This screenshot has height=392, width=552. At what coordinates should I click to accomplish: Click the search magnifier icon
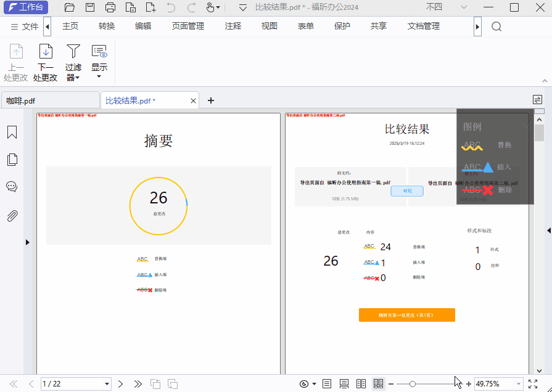click(496, 27)
